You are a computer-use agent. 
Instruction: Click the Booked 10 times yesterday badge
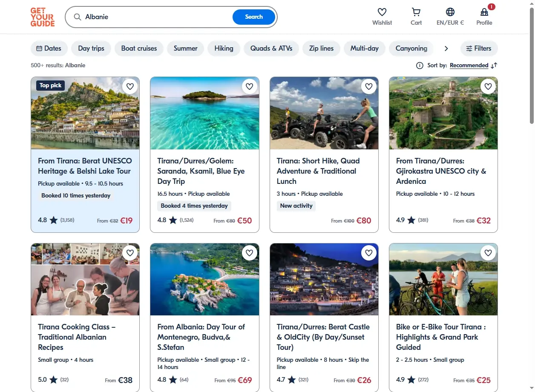pyautogui.click(x=76, y=196)
